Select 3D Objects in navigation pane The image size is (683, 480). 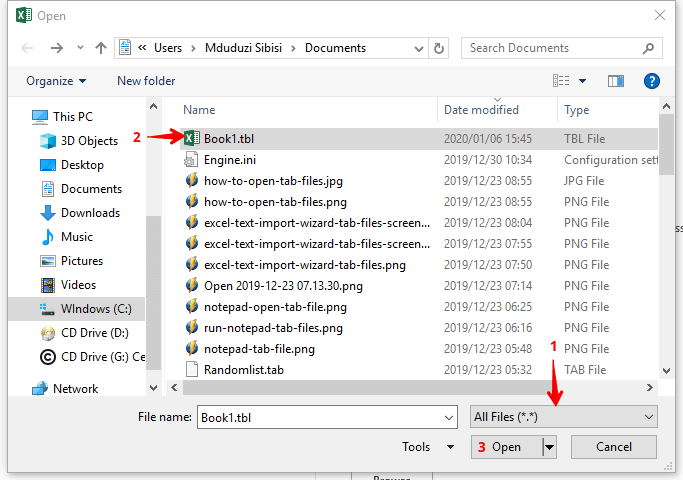point(79,141)
